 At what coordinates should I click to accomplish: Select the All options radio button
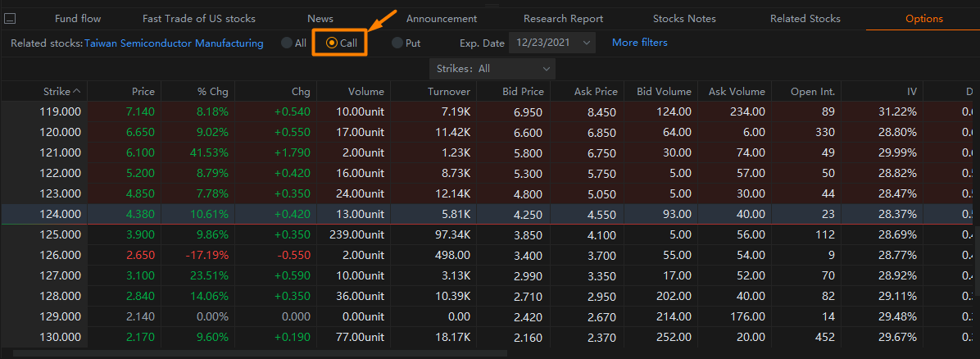(286, 43)
